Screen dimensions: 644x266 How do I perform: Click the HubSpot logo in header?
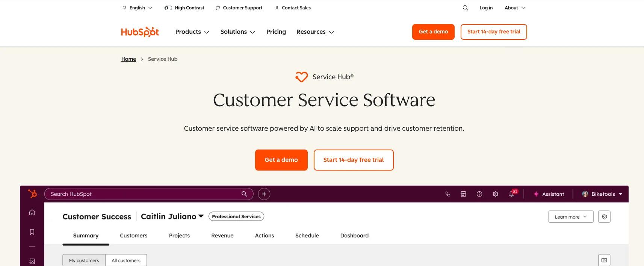[x=140, y=32]
